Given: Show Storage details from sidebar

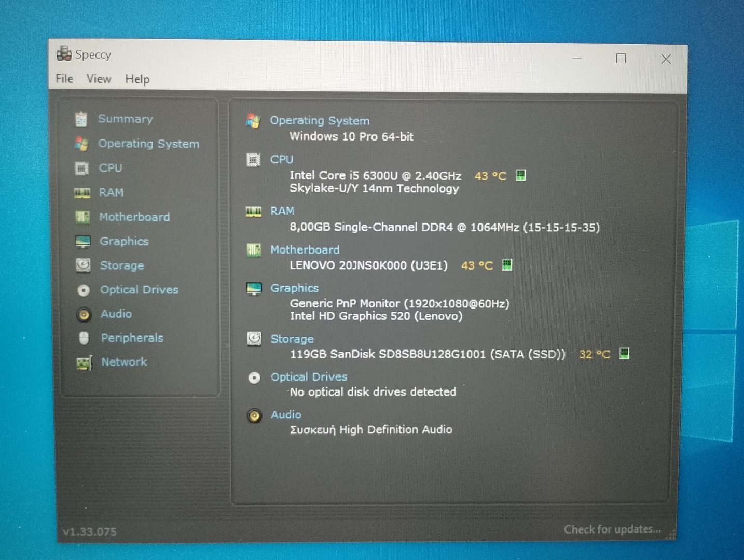Looking at the screenshot, I should coord(122,265).
